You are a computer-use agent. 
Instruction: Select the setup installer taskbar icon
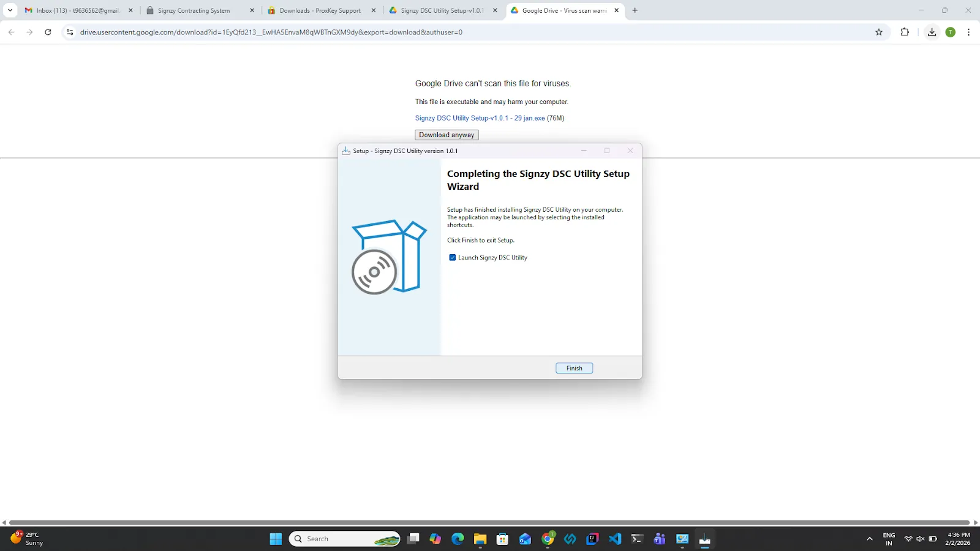coord(704,539)
